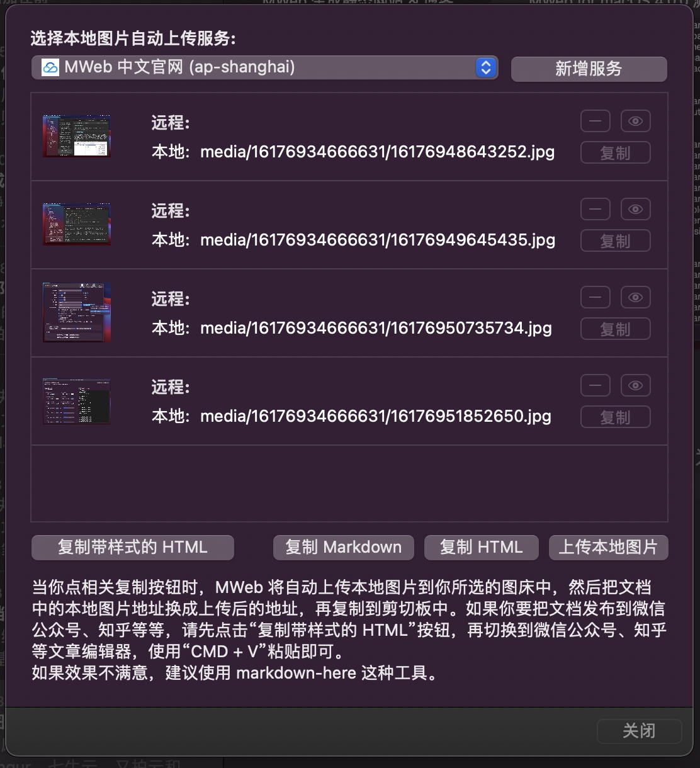This screenshot has width=700, height=768.
Task: Click the cloud icon in service dropdown
Action: tap(50, 67)
